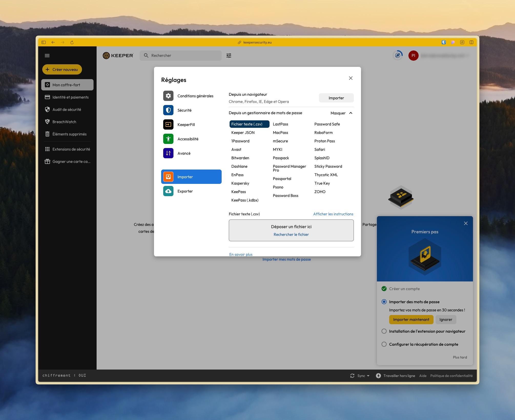Click the Déposer un fichier ici dropzone
The height and width of the screenshot is (420, 515).
(291, 230)
